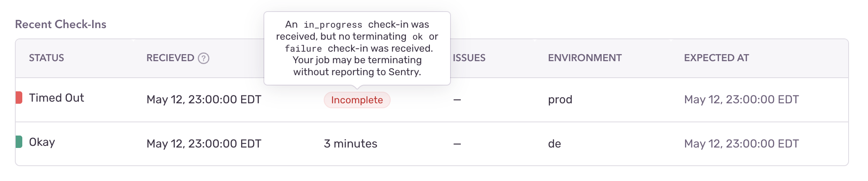This screenshot has width=868, height=181.
Task: Click the Issues column header
Action: pyautogui.click(x=469, y=58)
